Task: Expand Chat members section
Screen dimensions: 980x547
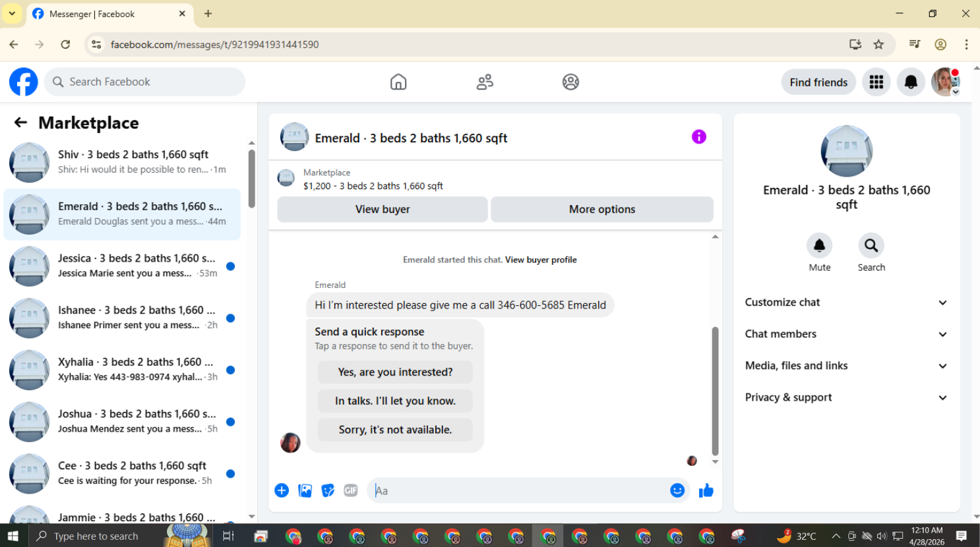Action: [x=846, y=334]
